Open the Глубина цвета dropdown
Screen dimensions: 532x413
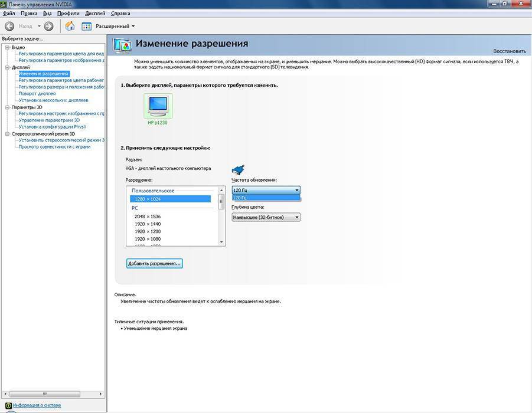[266, 217]
